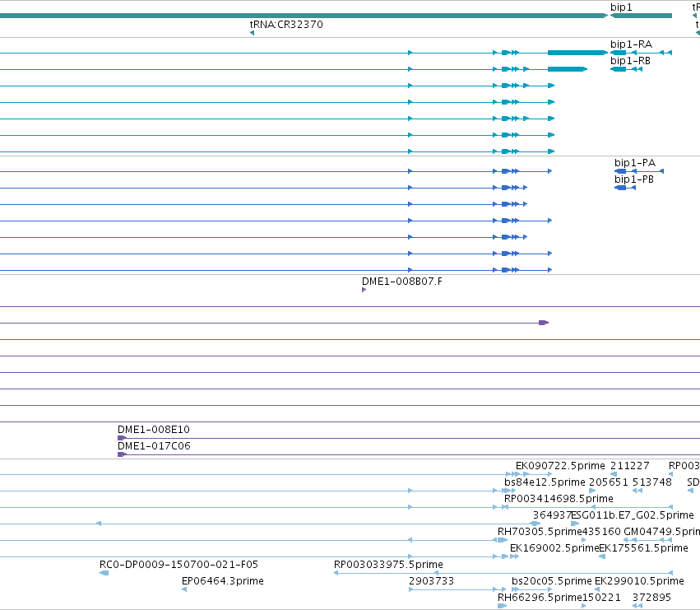
Task: Select the GM04749.5prime EST label
Action: pyautogui.click(x=661, y=532)
